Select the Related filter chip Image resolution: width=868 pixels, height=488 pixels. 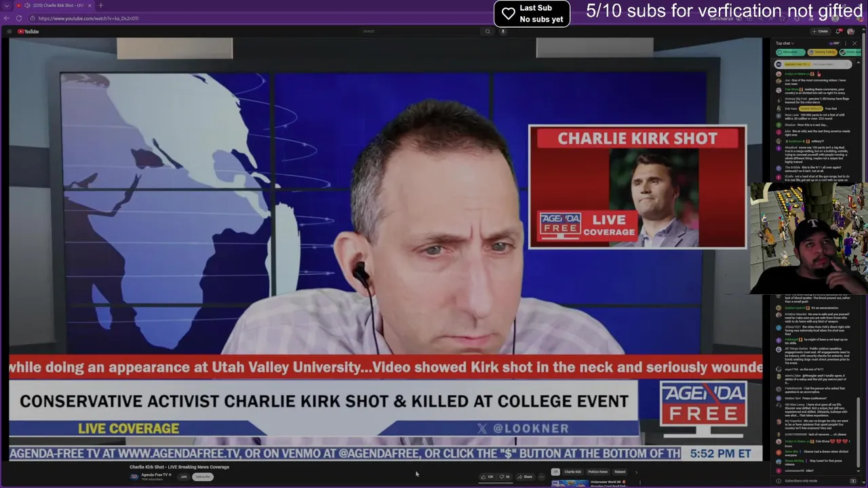click(620, 472)
